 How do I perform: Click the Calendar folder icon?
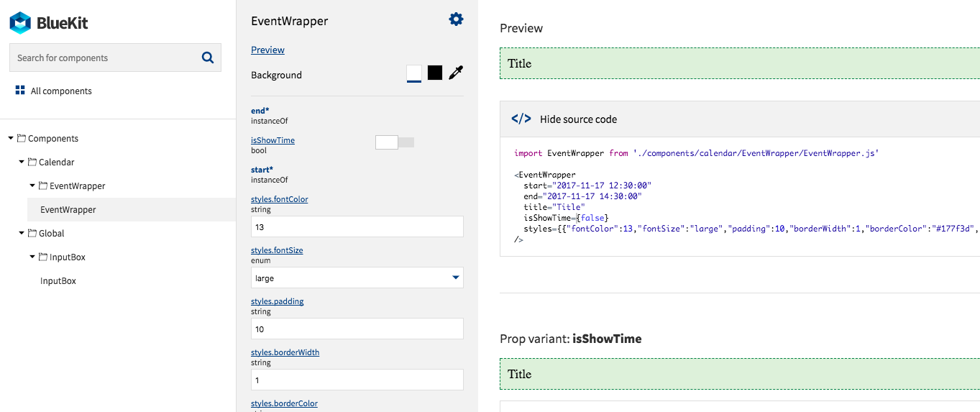point(32,162)
